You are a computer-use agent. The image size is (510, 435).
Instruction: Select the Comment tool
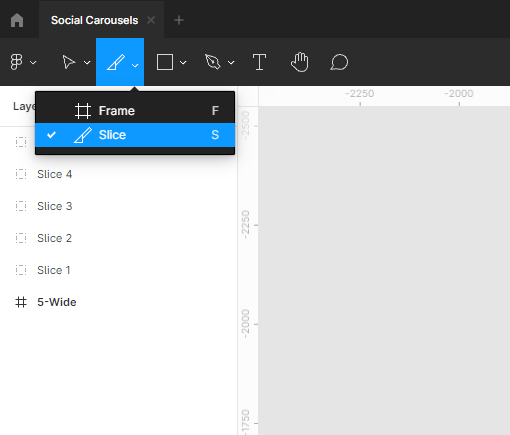[339, 62]
